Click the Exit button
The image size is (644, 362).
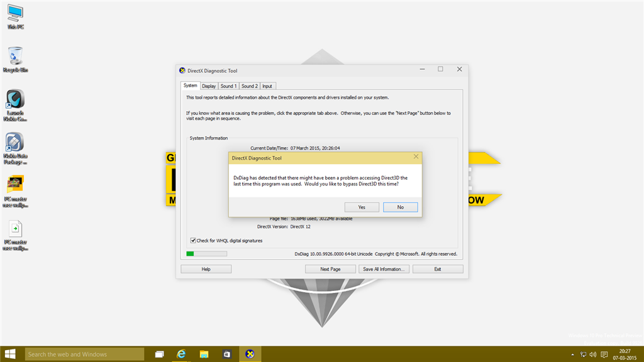pyautogui.click(x=438, y=269)
